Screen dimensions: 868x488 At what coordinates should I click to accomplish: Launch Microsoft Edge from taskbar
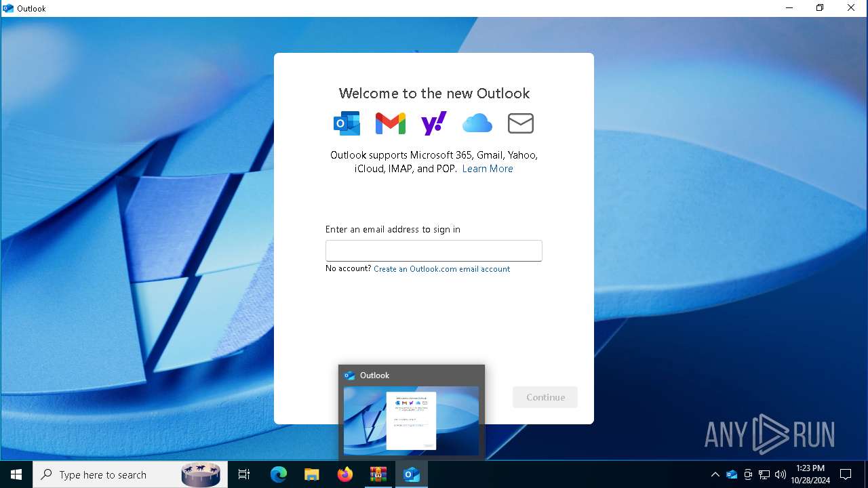click(x=279, y=474)
